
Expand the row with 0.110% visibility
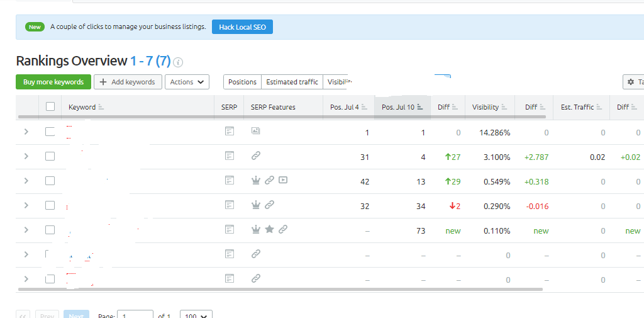click(x=26, y=230)
